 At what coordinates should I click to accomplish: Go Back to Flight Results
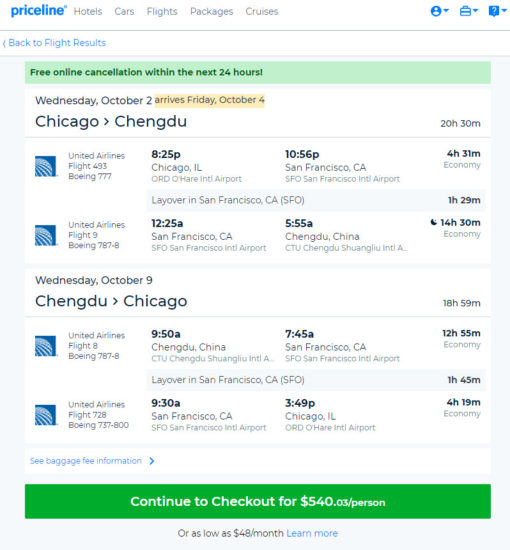click(x=54, y=43)
